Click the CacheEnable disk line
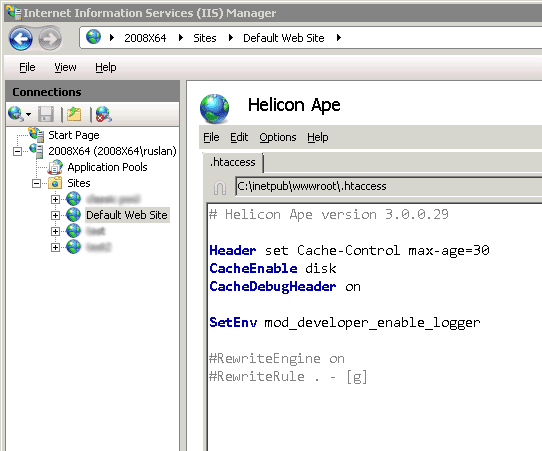Screen dimensions: 542x451 [x=273, y=269]
